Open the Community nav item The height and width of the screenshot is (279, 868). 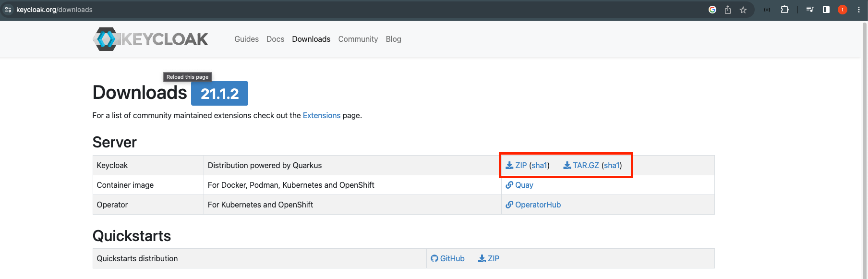click(358, 39)
